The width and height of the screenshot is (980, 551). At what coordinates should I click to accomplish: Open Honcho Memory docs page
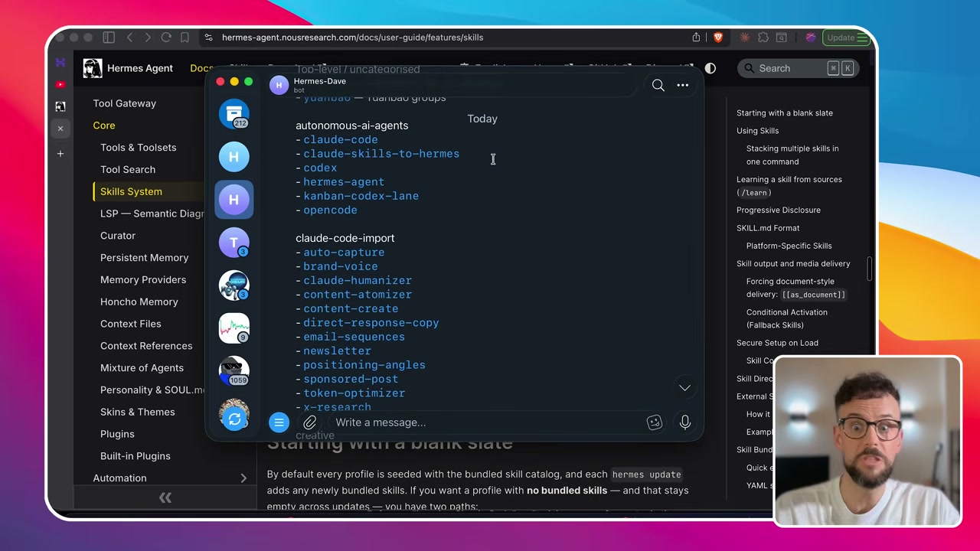pyautogui.click(x=139, y=302)
